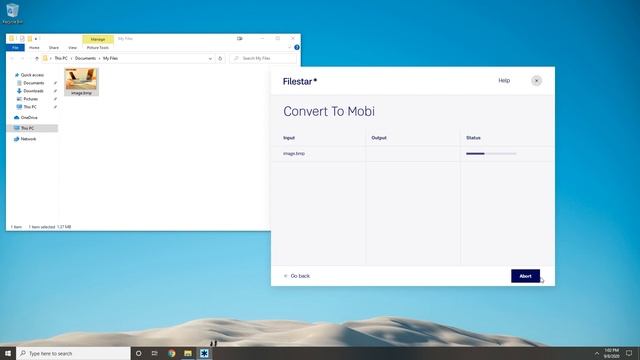Image resolution: width=640 pixels, height=360 pixels.
Task: Open the Picture Tools tab
Action: 98,48
